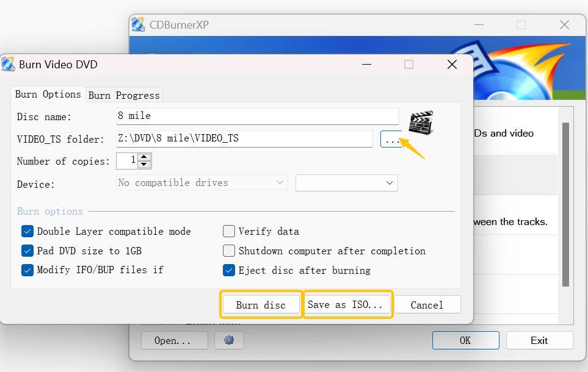Enable Shutdown computer after completion
Viewport: 588px width, 372px height.
(229, 251)
